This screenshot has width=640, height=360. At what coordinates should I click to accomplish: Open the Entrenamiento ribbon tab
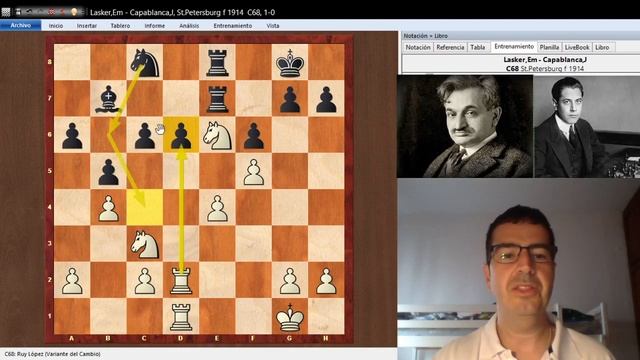[x=233, y=26]
